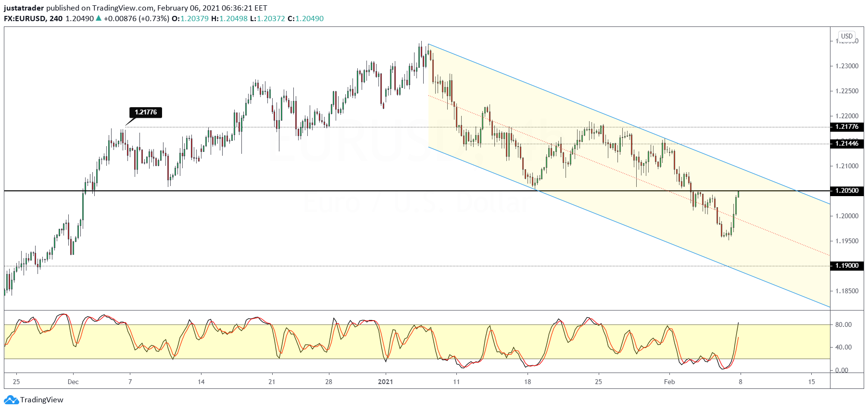The height and width of the screenshot is (411, 868).
Task: Select the 1.19000 price axis label
Action: pos(847,266)
